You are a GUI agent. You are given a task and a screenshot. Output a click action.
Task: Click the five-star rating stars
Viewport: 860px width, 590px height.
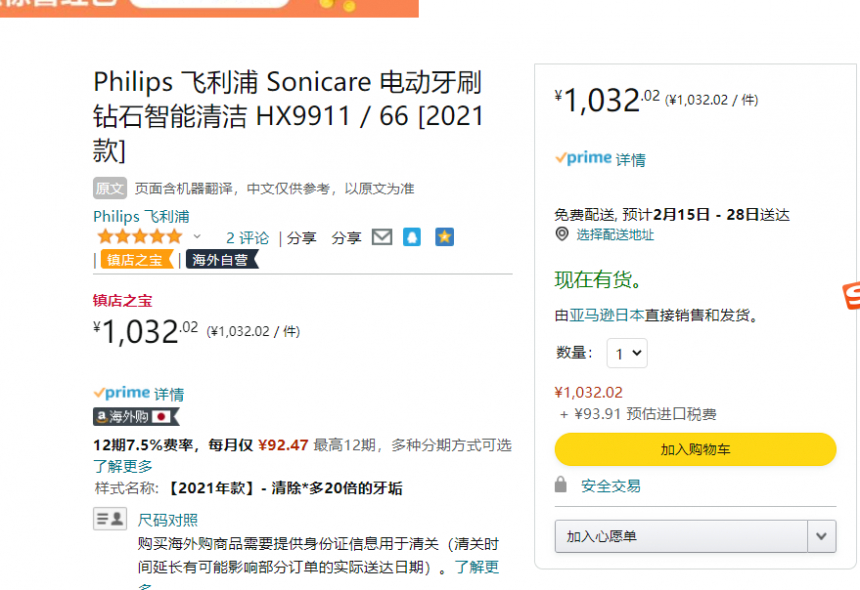[140, 237]
